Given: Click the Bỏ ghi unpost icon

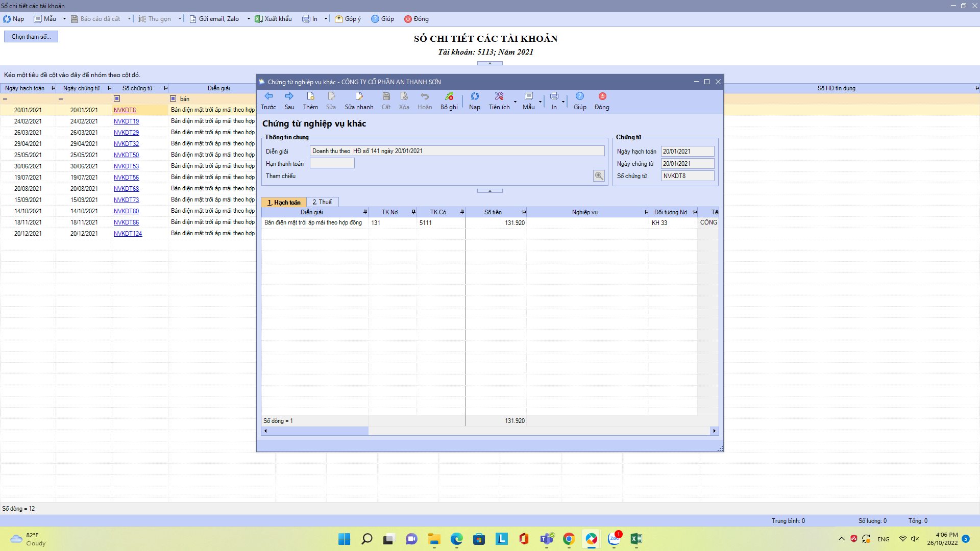Looking at the screenshot, I should [x=449, y=96].
